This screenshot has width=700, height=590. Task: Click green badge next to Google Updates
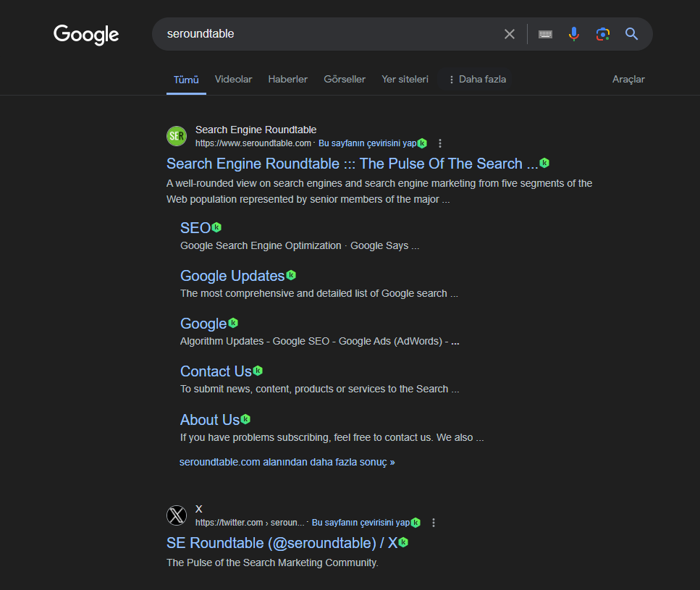coord(291,275)
